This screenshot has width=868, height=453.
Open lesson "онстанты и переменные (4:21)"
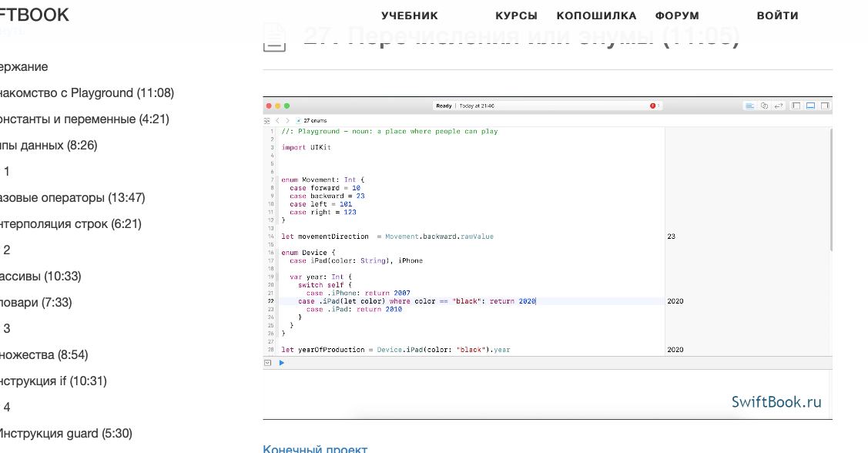point(85,119)
